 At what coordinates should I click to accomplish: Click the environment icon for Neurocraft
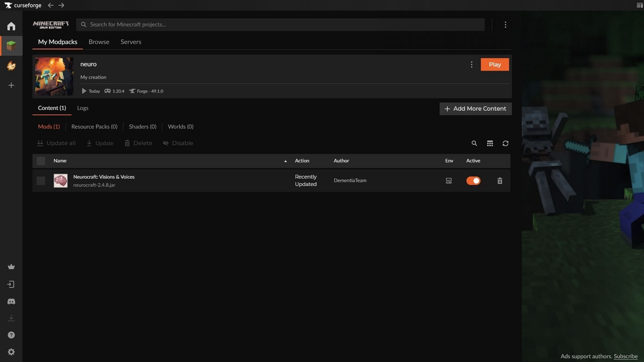click(x=448, y=181)
